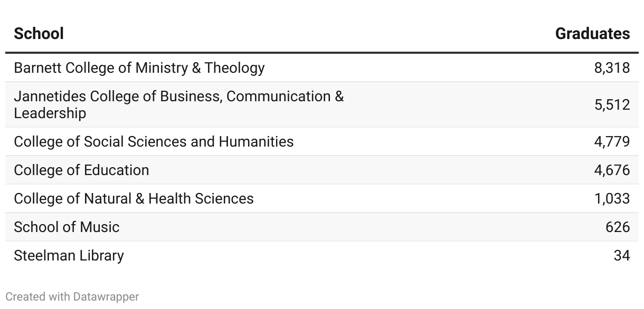Select the 34 graduates value
The image size is (644, 309).
click(x=621, y=256)
